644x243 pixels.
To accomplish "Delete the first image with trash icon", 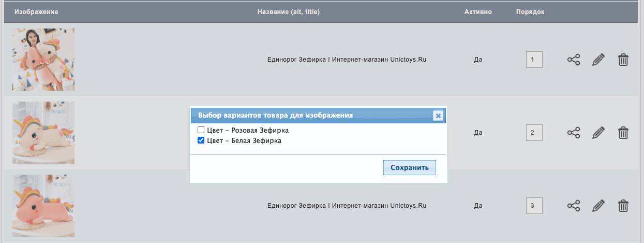I will click(623, 60).
